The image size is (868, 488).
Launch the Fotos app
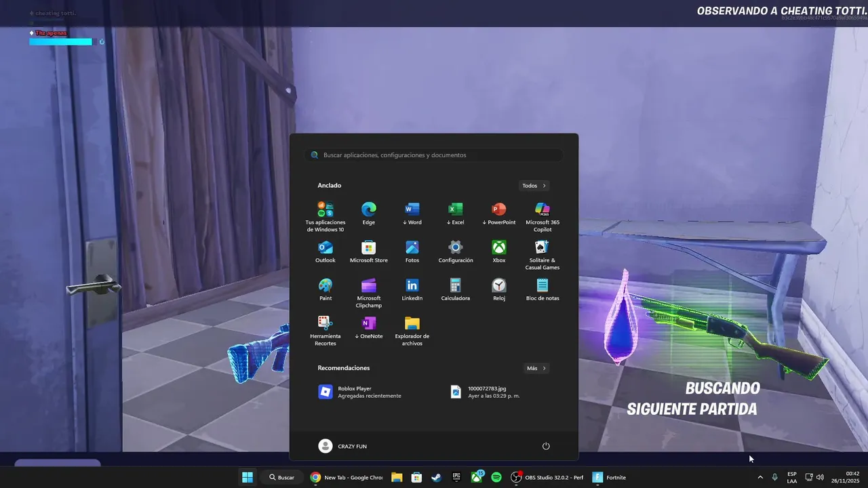412,251
